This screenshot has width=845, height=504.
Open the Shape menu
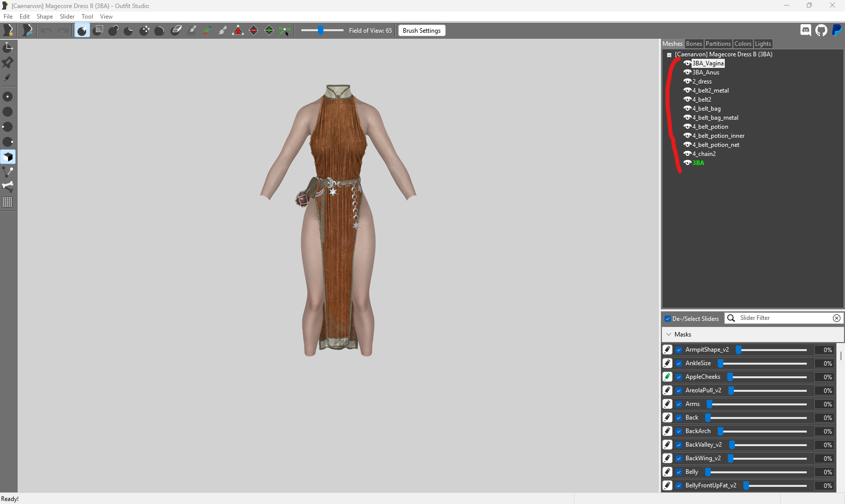(45, 17)
